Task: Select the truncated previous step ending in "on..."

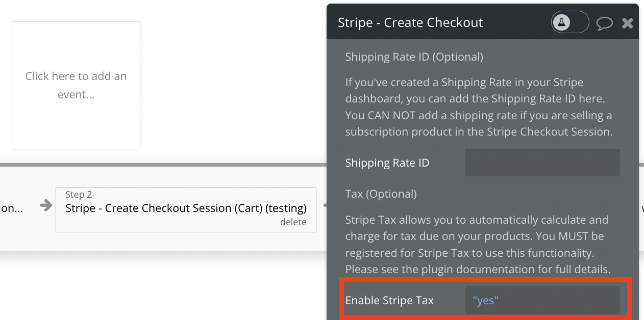Action: click(x=11, y=208)
